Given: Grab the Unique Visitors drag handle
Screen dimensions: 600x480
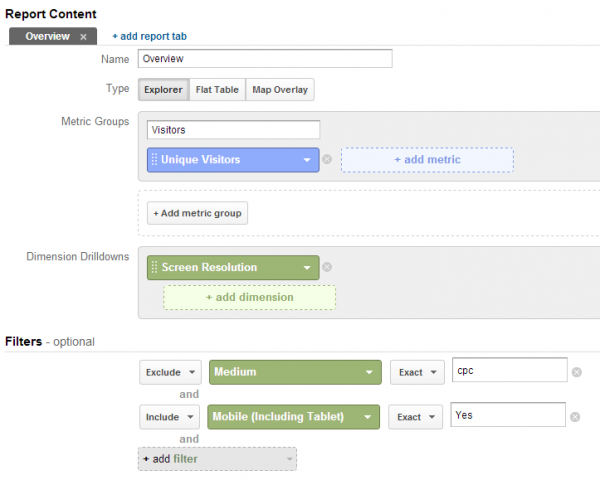Looking at the screenshot, I should point(154,159).
